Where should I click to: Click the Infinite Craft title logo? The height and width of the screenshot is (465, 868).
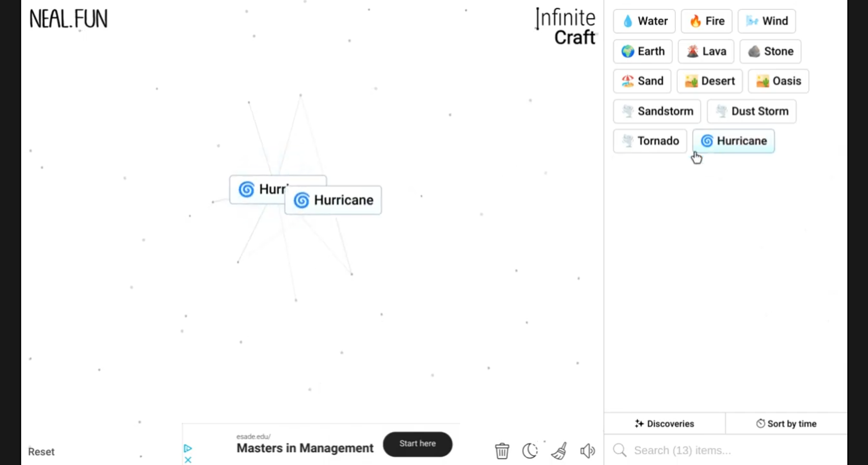tap(565, 27)
